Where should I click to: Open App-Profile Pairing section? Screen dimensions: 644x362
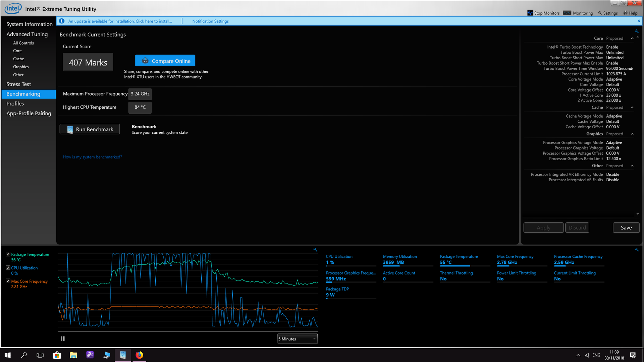[x=29, y=113]
